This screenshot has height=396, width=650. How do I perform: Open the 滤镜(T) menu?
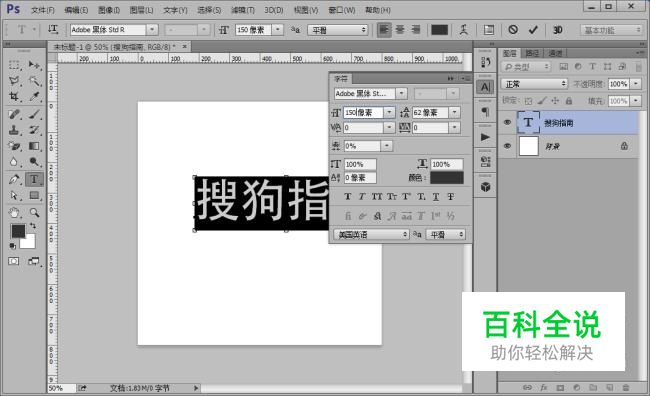(x=243, y=10)
